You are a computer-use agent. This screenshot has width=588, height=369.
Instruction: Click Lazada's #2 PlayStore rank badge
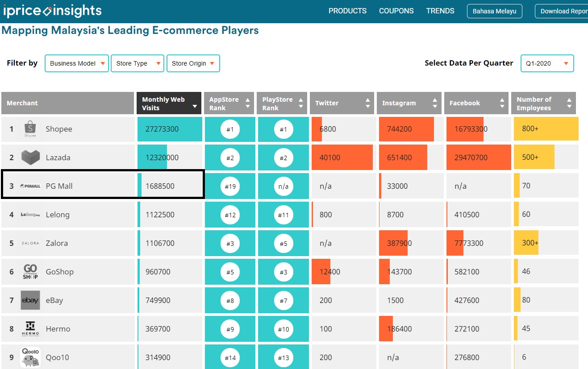coord(284,158)
